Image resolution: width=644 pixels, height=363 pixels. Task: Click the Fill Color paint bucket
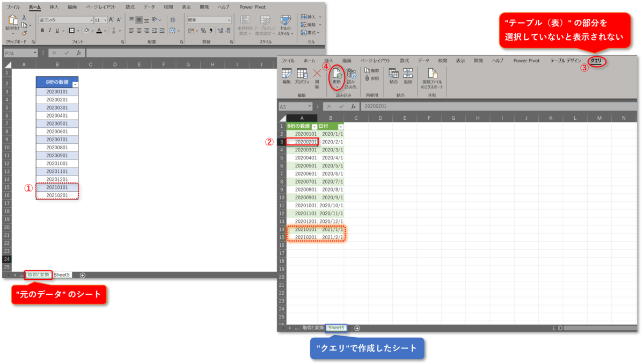(x=86, y=31)
